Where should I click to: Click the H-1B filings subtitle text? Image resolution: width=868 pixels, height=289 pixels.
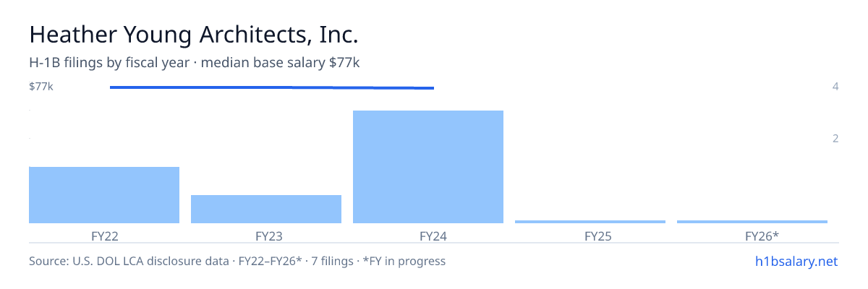point(195,63)
